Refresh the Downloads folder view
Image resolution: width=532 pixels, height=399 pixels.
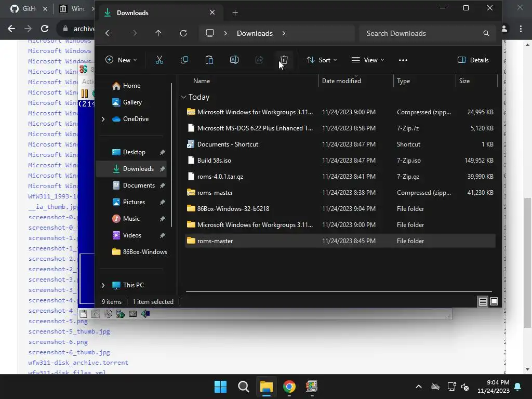pyautogui.click(x=183, y=33)
